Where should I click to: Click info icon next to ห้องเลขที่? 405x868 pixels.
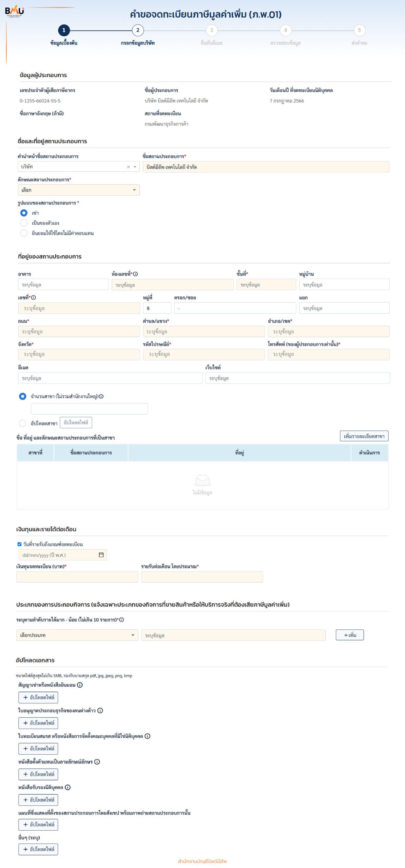coord(135,274)
